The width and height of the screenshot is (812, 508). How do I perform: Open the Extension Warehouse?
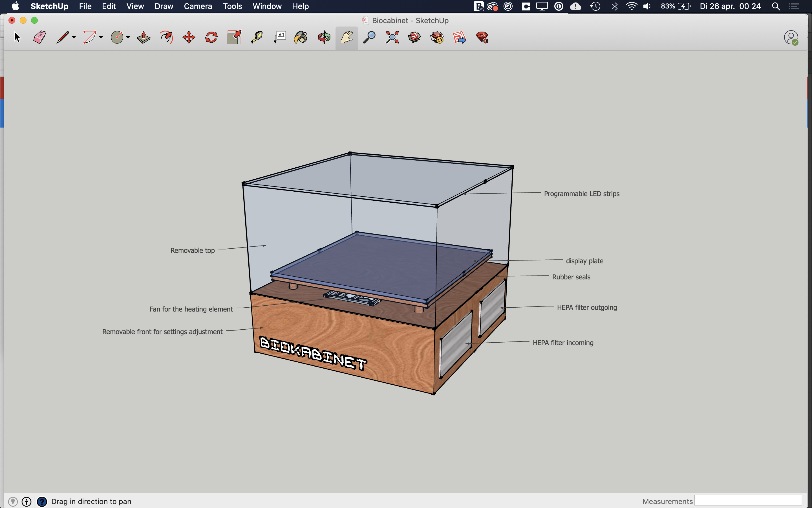pos(437,37)
